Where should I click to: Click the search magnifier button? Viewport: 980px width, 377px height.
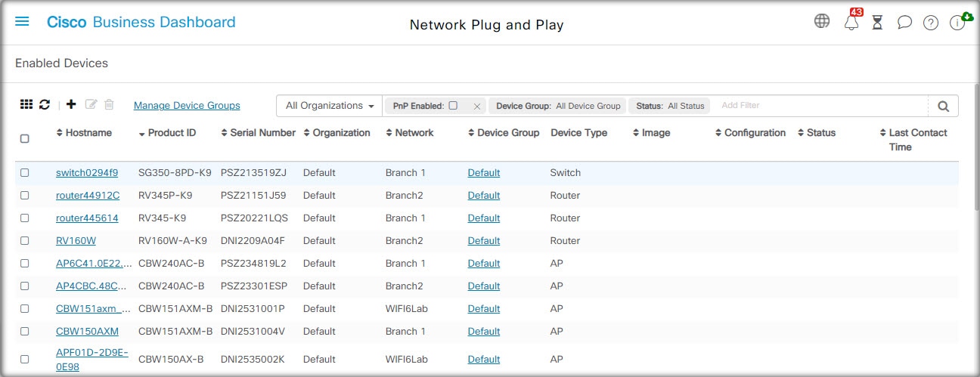(x=943, y=106)
